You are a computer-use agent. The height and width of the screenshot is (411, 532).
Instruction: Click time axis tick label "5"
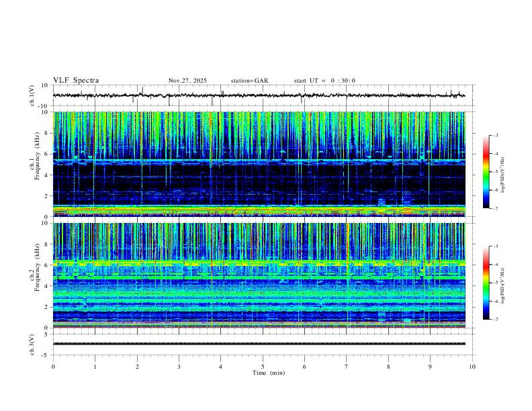[263, 367]
